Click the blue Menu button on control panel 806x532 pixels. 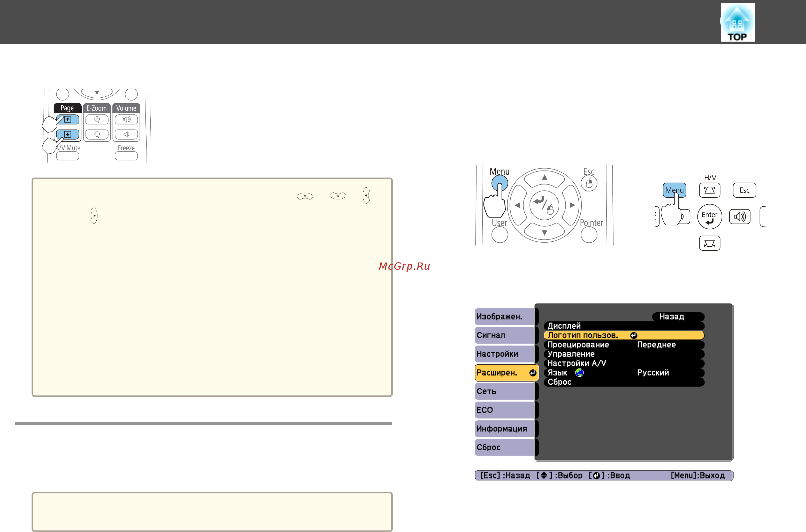click(674, 190)
